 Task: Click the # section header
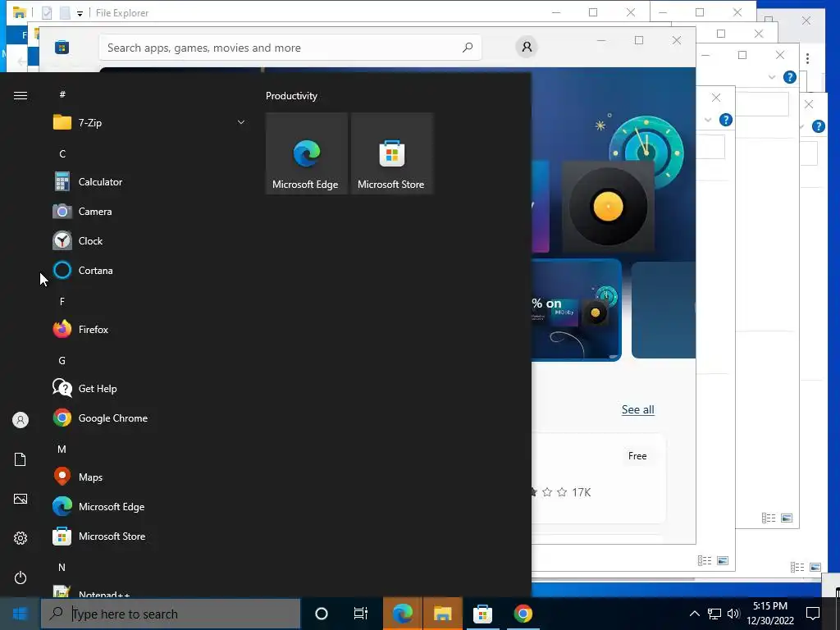pos(62,94)
